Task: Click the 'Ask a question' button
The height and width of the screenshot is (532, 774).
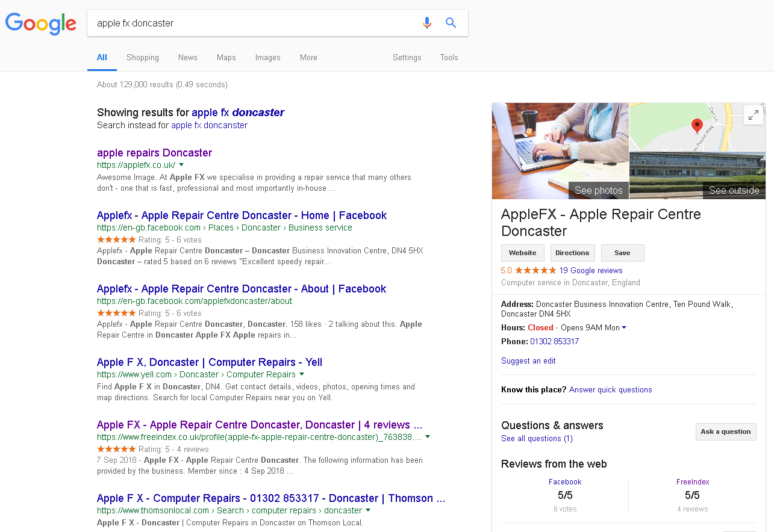Action: (x=726, y=431)
